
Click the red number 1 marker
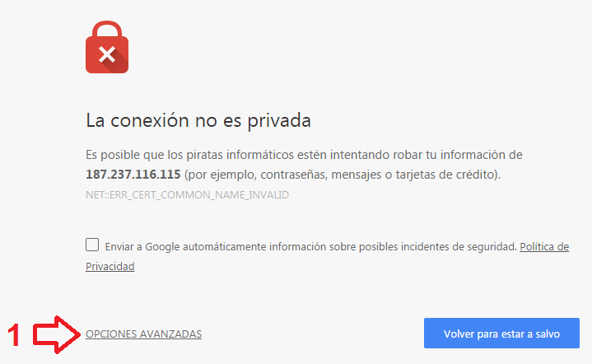coord(14,335)
